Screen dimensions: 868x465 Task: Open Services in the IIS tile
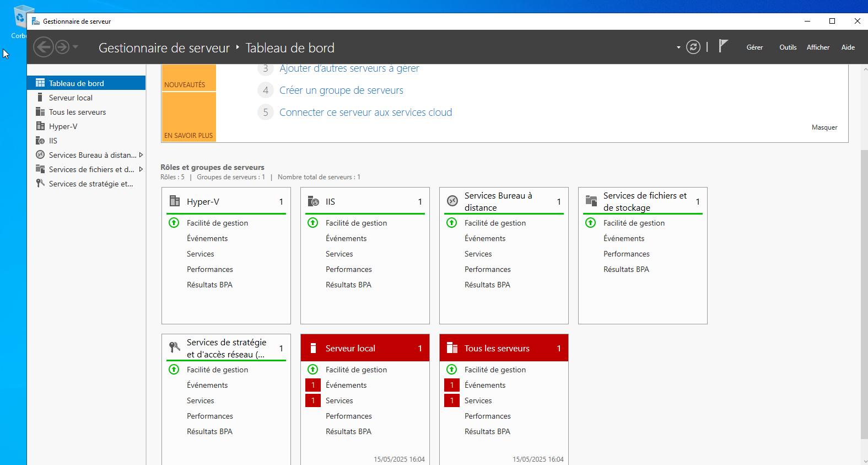point(339,254)
